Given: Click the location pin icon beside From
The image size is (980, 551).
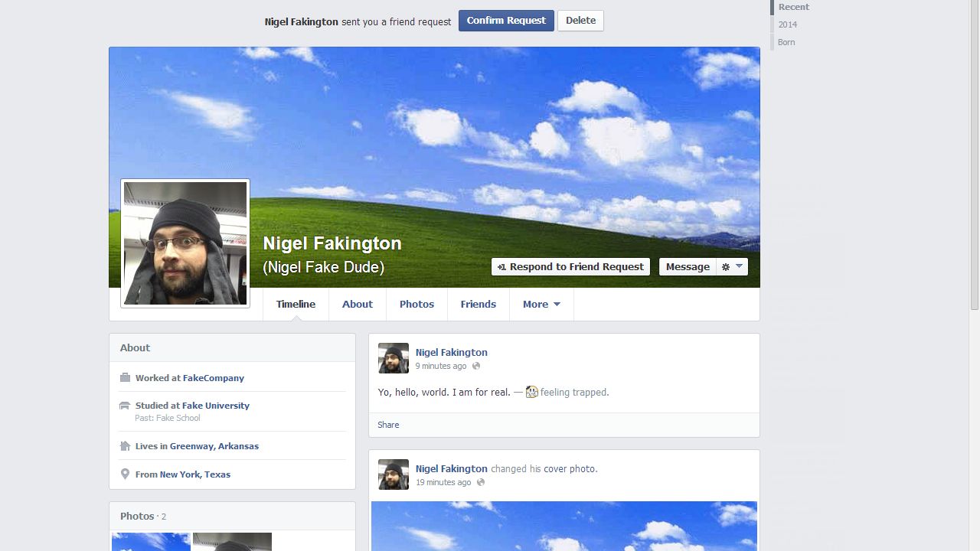Looking at the screenshot, I should pos(126,474).
